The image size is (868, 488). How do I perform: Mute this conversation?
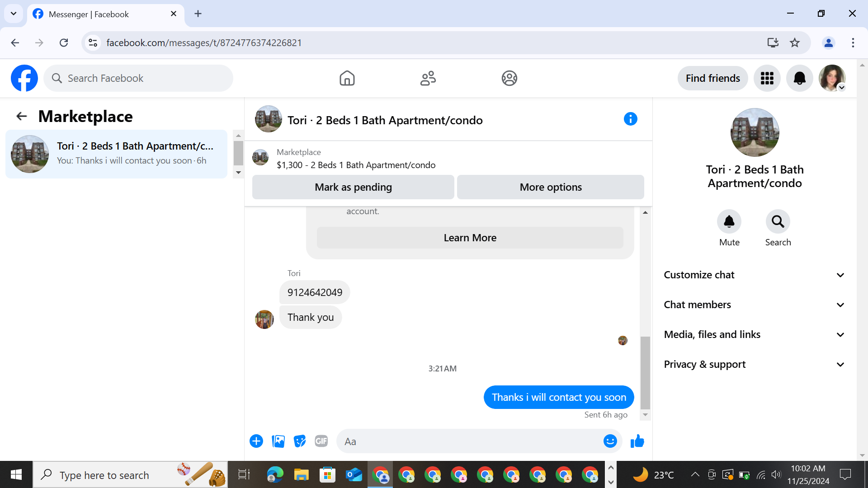pos(729,221)
